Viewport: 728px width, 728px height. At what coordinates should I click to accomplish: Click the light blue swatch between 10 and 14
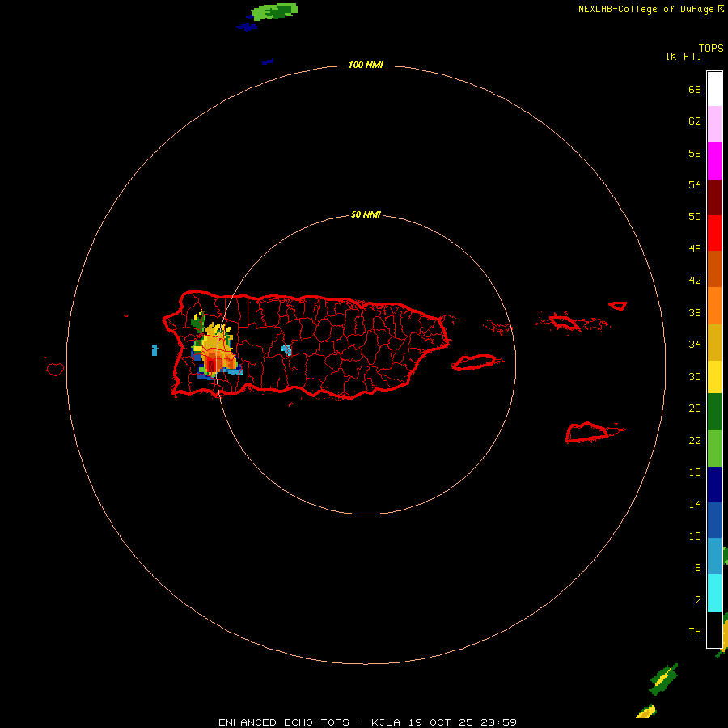[x=714, y=557]
